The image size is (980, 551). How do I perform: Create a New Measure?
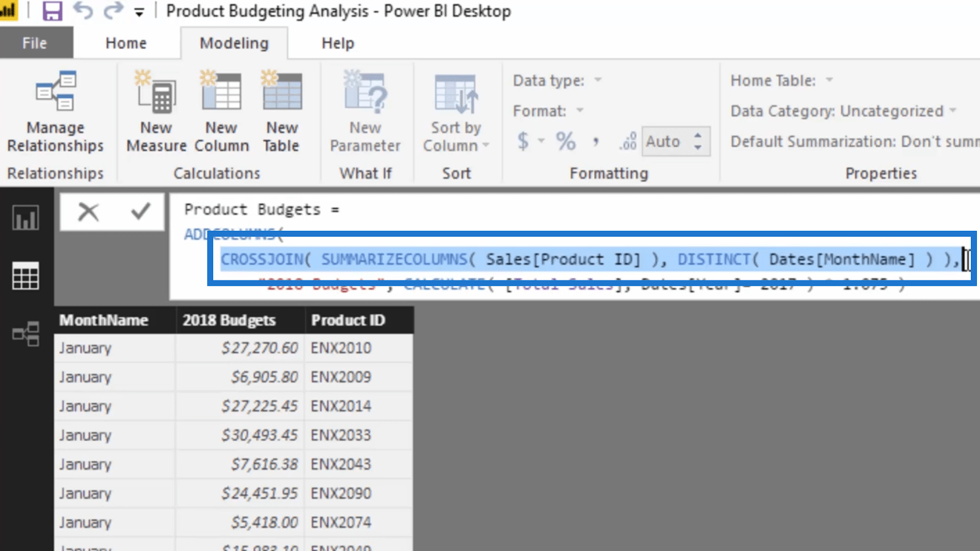tap(156, 111)
